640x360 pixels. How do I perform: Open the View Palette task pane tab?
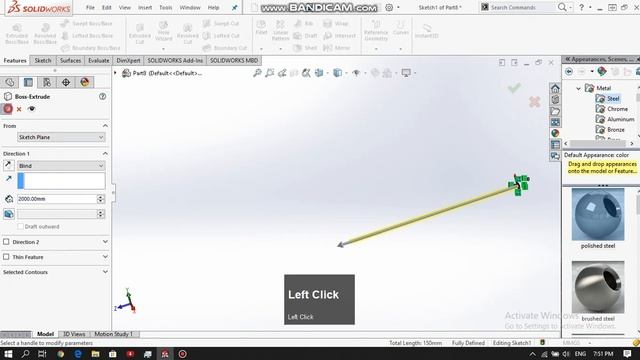pyautogui.click(x=555, y=122)
